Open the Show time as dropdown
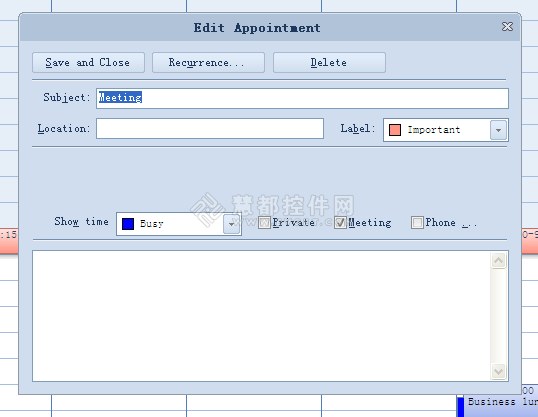The width and height of the screenshot is (538, 417). [x=231, y=224]
